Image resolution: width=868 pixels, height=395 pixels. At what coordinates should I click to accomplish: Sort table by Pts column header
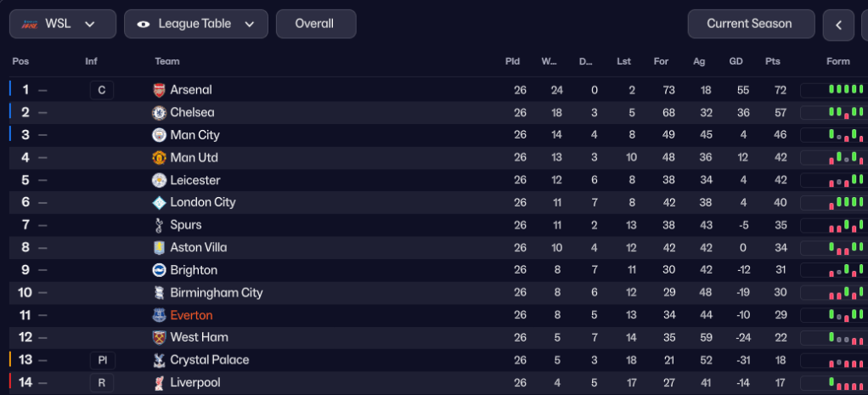coord(772,61)
